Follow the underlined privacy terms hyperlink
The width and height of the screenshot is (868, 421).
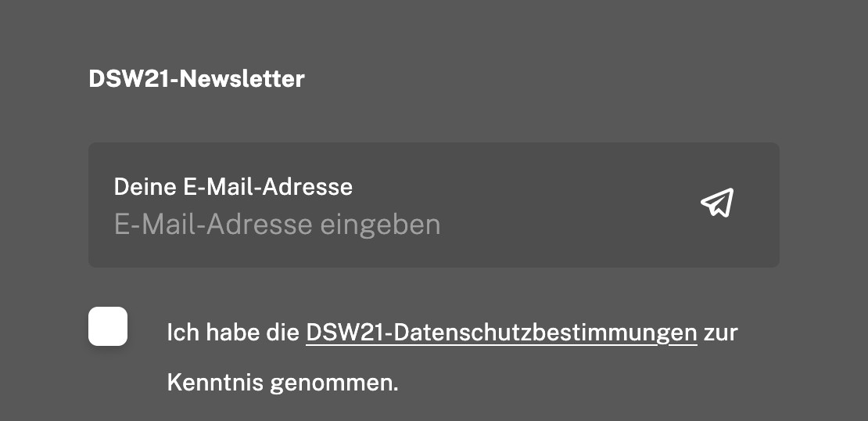point(500,333)
